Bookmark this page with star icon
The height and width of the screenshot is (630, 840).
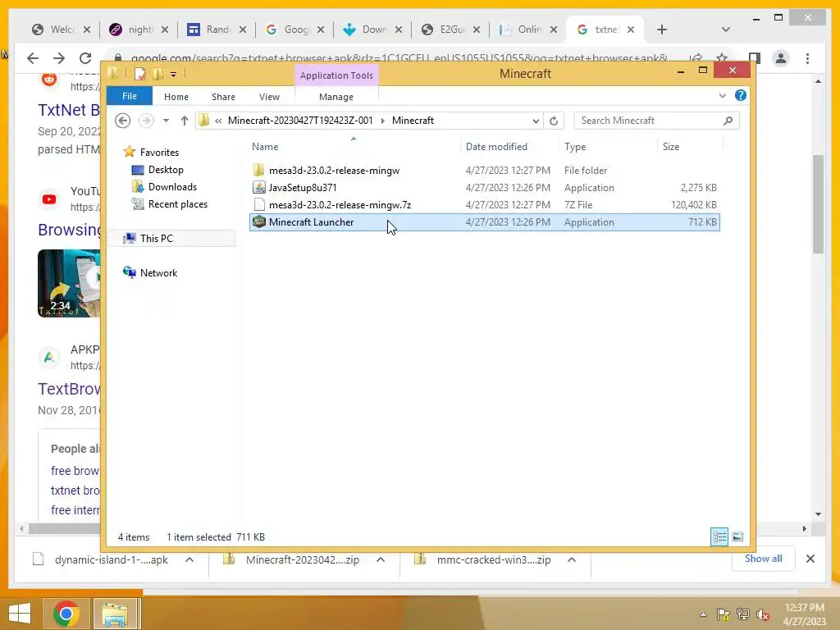click(x=722, y=58)
